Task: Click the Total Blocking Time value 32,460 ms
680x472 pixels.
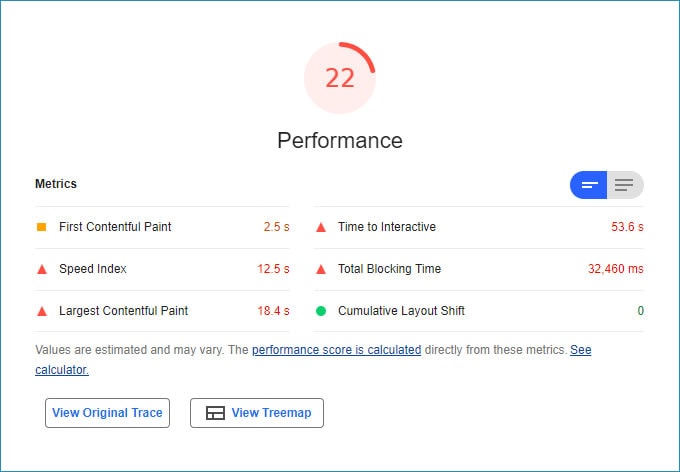Action: click(615, 269)
